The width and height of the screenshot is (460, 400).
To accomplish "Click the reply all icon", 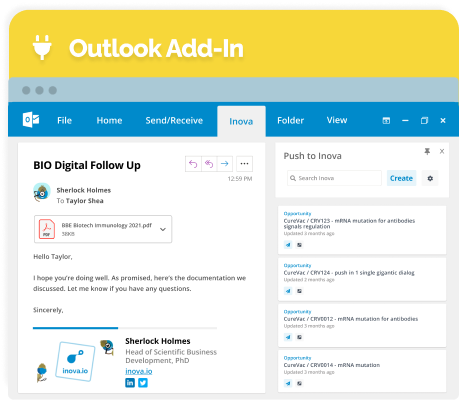I will tap(209, 164).
